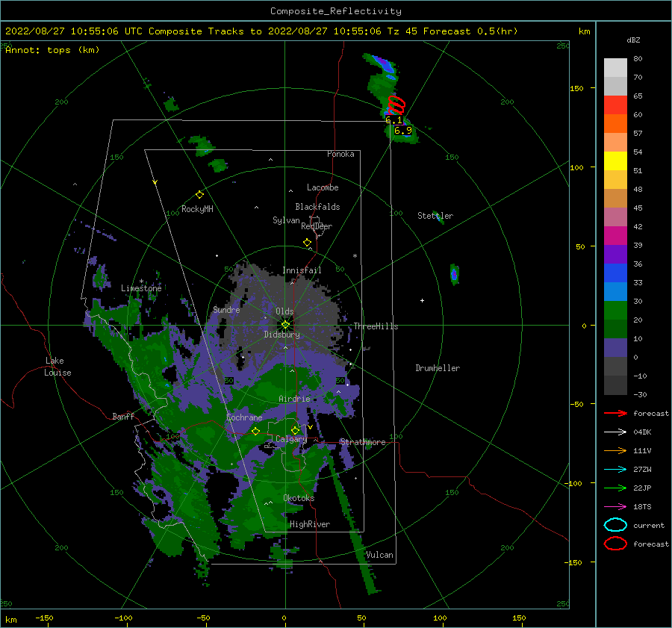Select the red forecast ellipses on the storm

(x=396, y=105)
